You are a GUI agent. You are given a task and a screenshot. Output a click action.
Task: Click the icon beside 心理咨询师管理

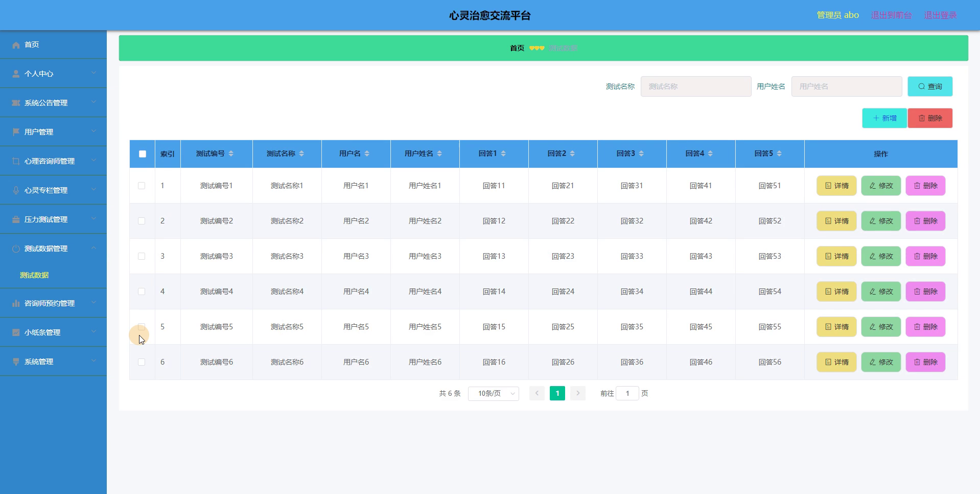click(x=16, y=162)
